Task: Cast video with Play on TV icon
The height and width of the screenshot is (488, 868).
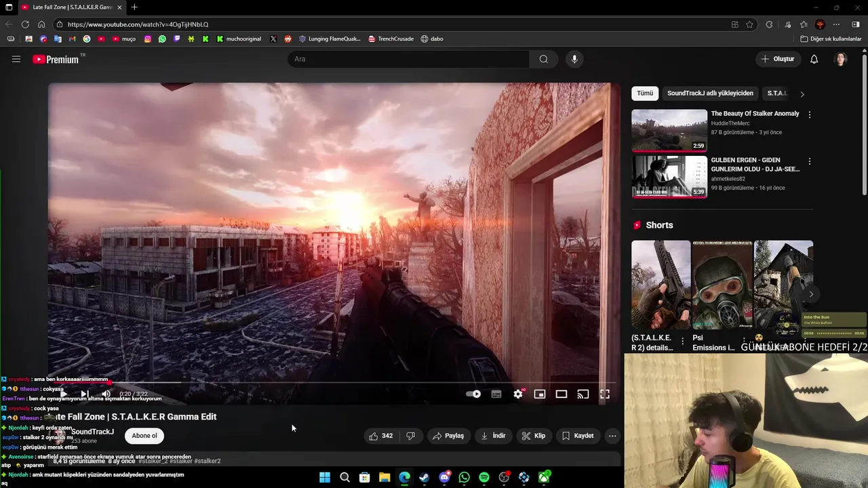Action: coord(583,394)
